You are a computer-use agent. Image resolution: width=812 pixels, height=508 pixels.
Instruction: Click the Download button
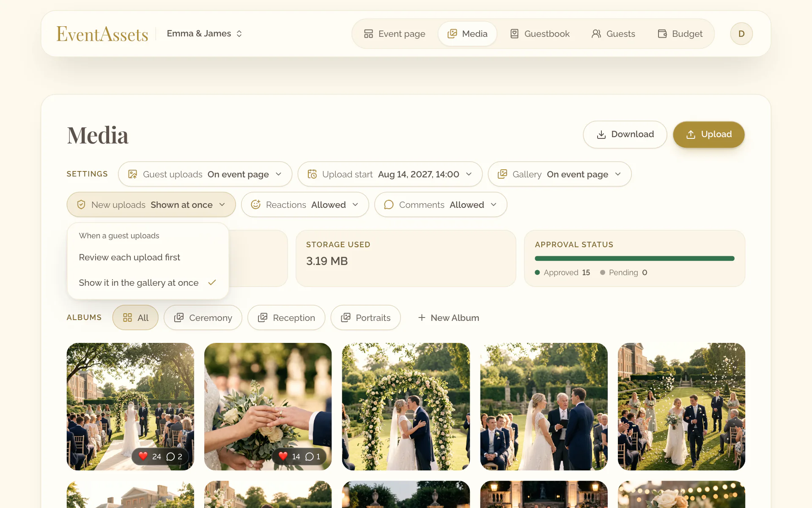click(x=625, y=135)
